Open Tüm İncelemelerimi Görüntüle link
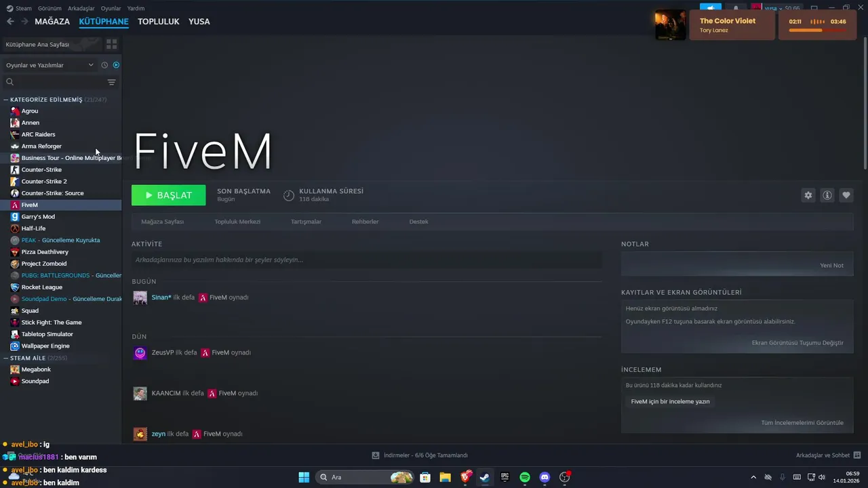This screenshot has width=868, height=488. tap(802, 423)
